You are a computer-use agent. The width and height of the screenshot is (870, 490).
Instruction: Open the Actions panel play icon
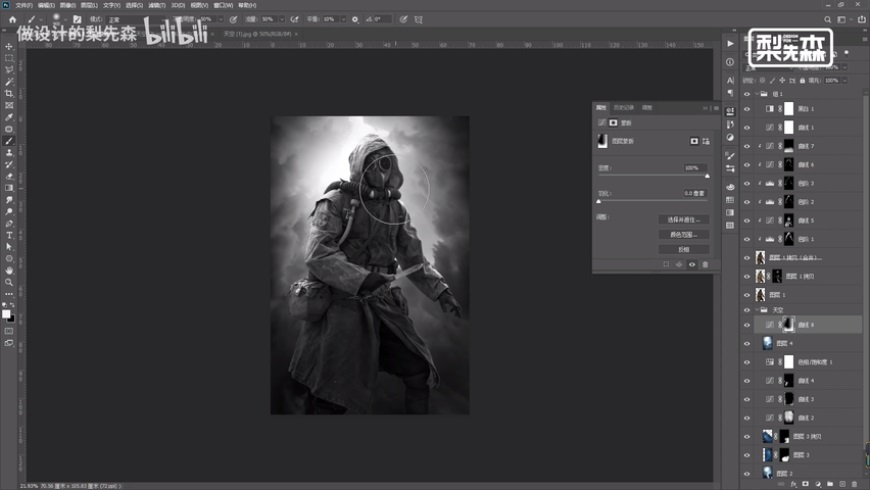(x=730, y=44)
